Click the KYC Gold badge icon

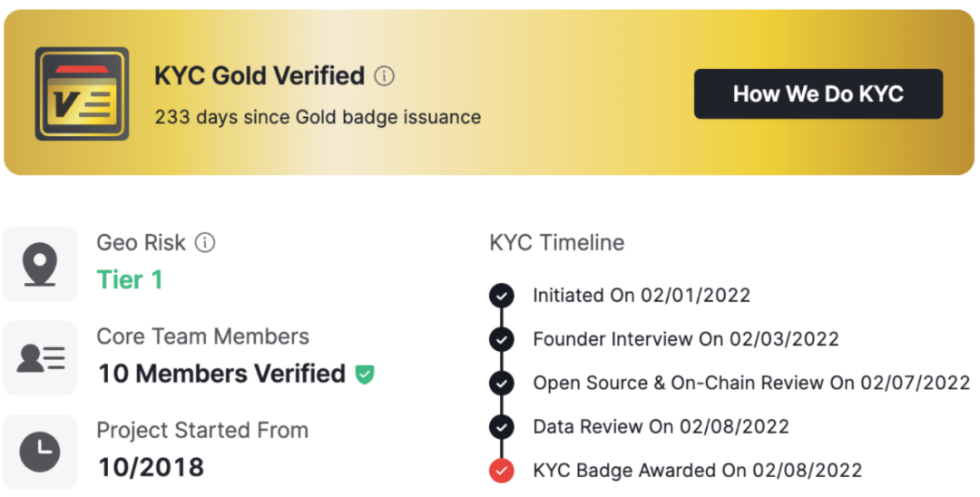[x=82, y=94]
